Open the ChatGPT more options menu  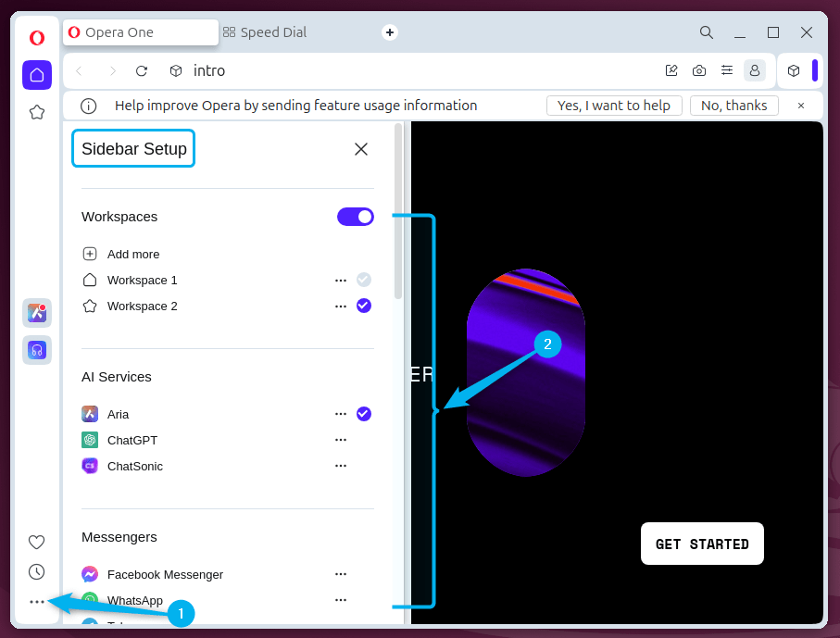[x=341, y=440]
